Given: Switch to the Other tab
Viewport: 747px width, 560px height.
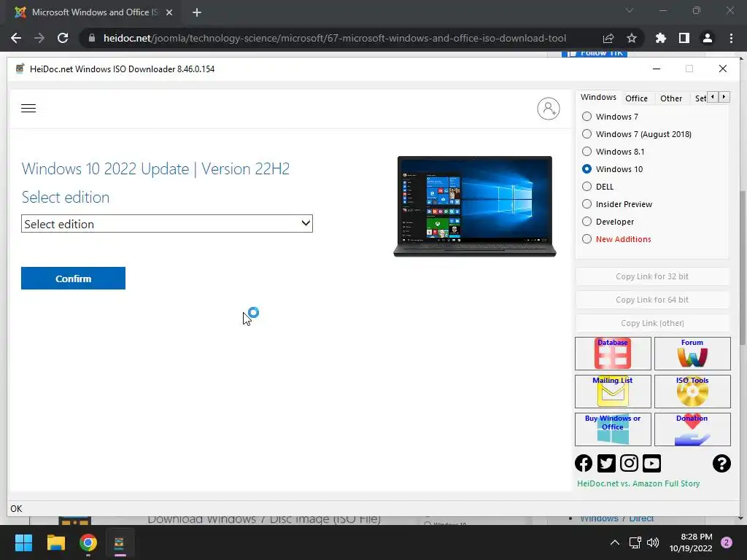Looking at the screenshot, I should (671, 98).
